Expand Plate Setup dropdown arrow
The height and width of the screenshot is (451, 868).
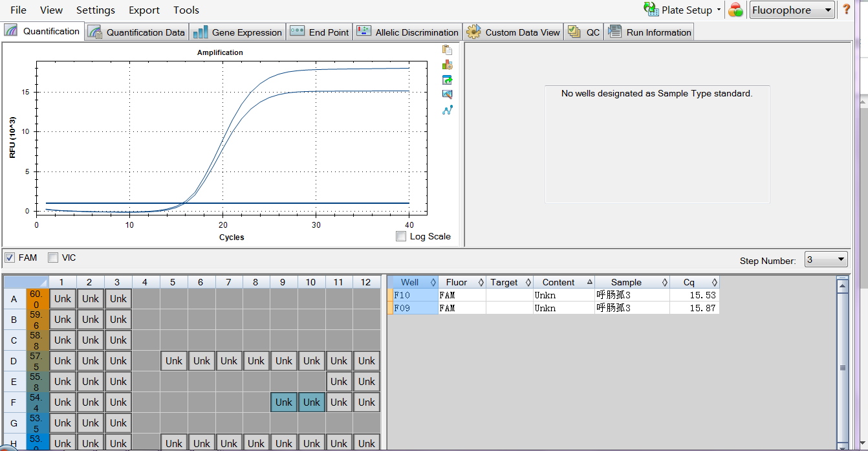[719, 10]
